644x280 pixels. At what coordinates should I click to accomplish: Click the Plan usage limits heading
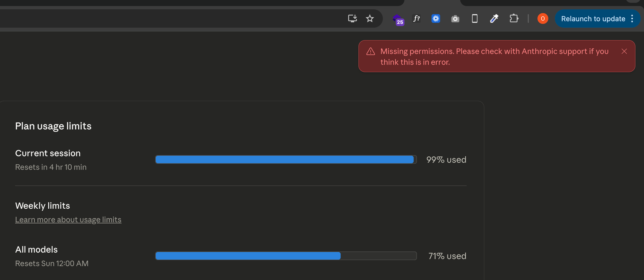[53, 126]
